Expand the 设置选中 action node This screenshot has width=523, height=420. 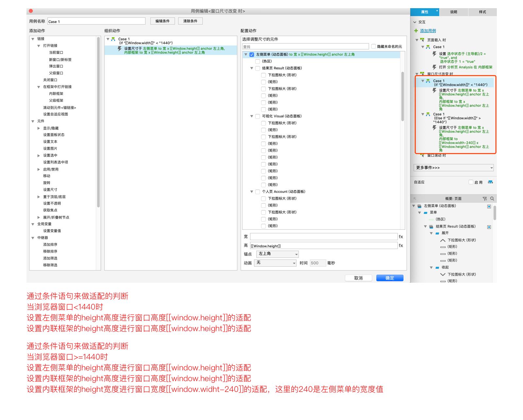(x=39, y=156)
